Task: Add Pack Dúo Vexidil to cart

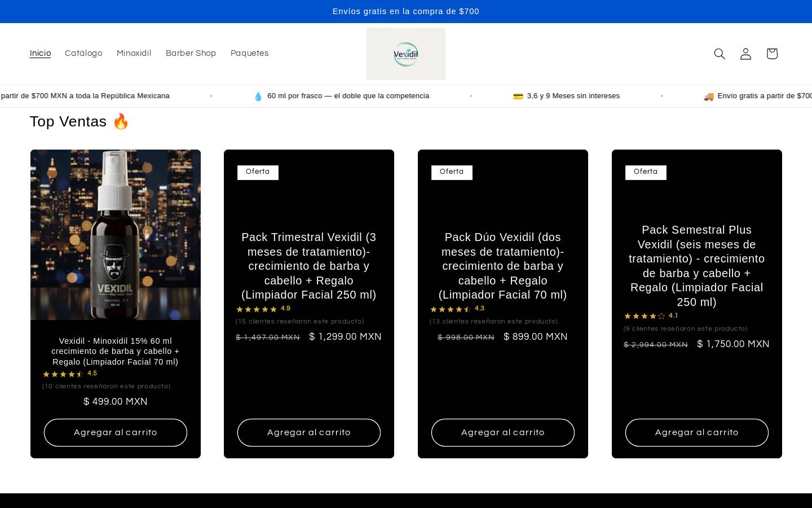Action: pos(503,432)
